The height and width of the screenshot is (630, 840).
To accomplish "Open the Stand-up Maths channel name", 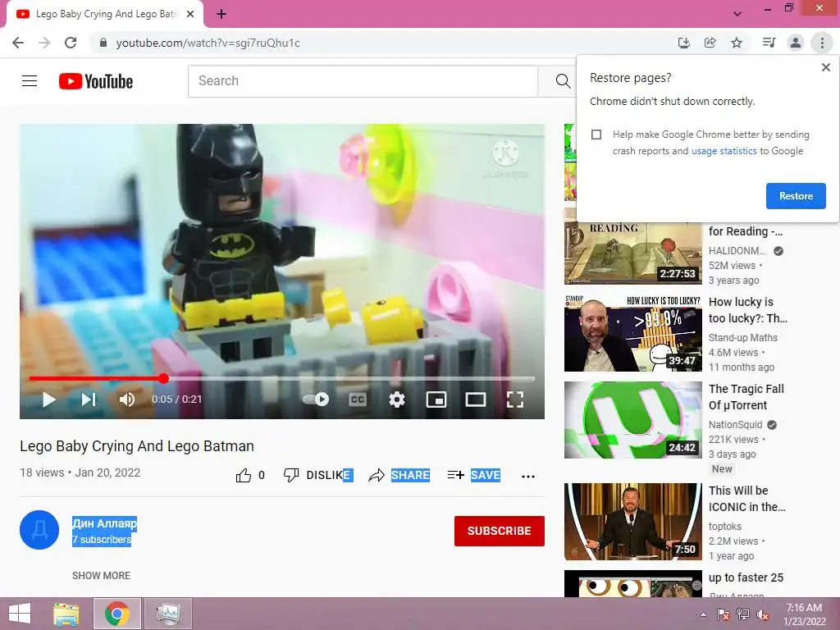I will coord(742,338).
